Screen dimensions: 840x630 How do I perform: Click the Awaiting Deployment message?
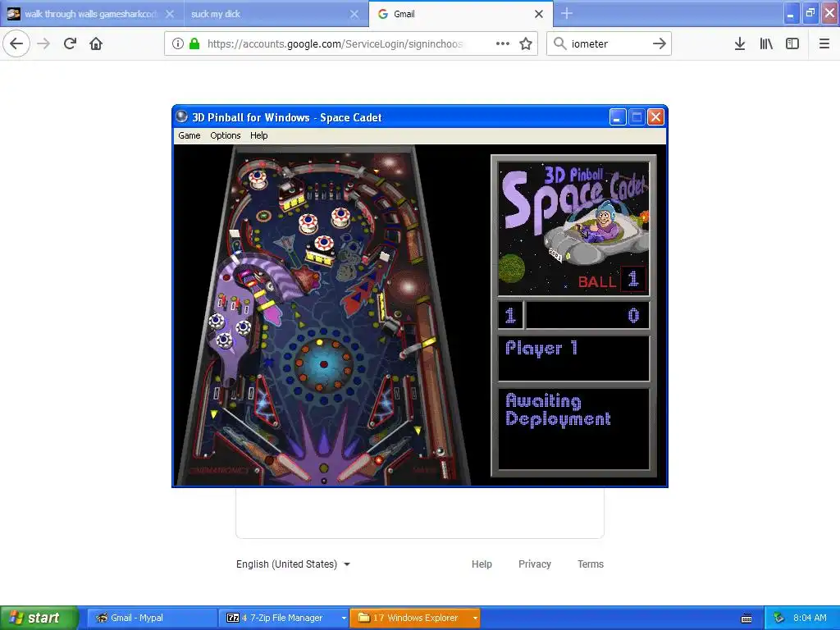click(x=558, y=410)
